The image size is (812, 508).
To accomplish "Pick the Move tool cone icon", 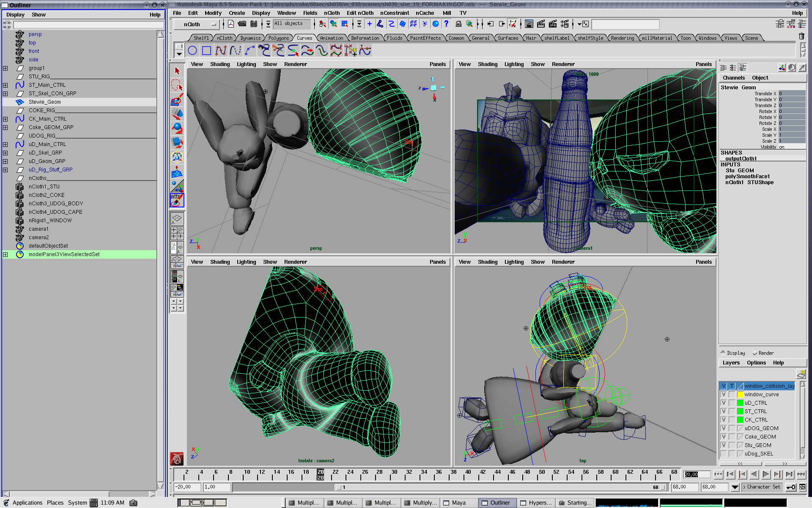I will click(177, 114).
